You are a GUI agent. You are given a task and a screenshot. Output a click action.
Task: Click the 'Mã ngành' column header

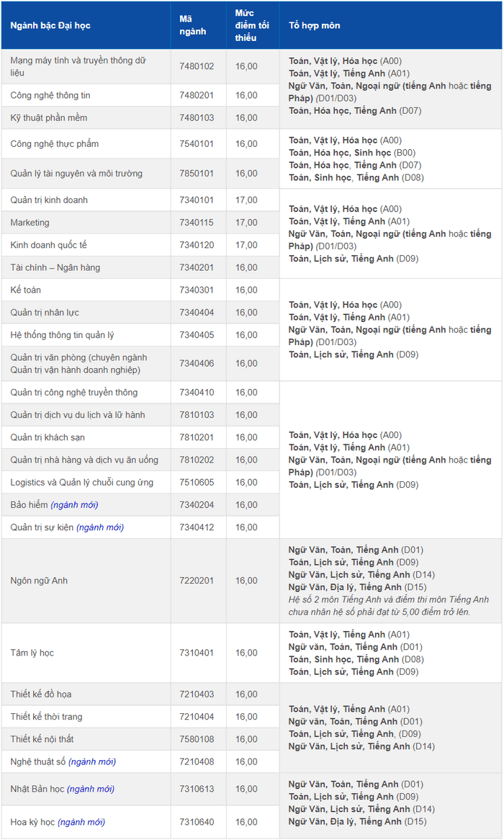click(x=193, y=25)
